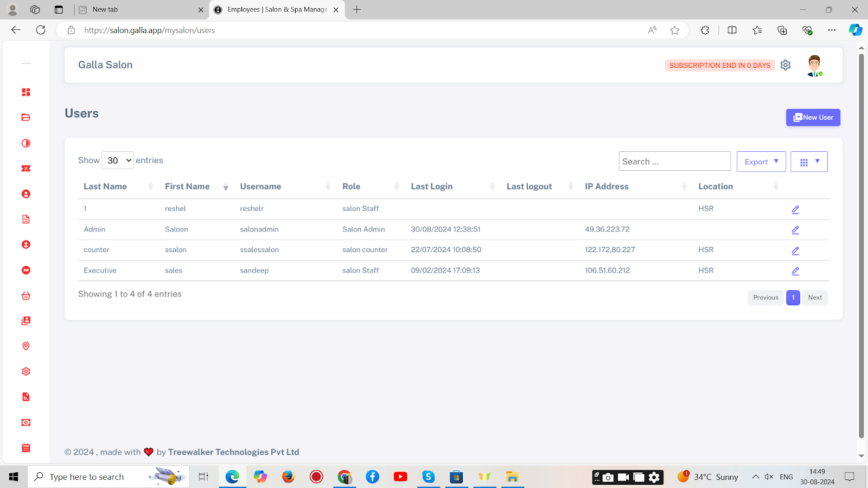Viewport: 868px width, 488px height.
Task: Open File Explorer from taskbar
Action: (512, 477)
